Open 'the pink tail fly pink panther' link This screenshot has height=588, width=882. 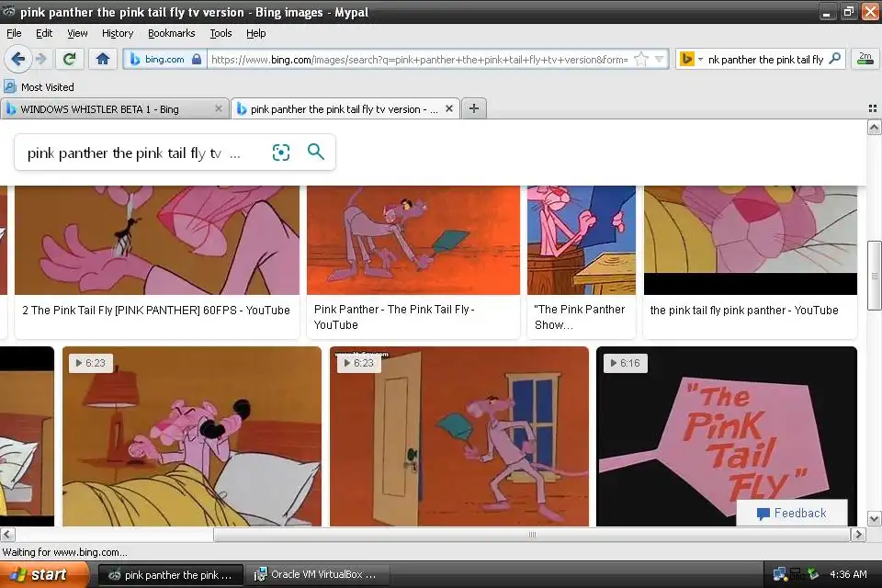coord(743,310)
